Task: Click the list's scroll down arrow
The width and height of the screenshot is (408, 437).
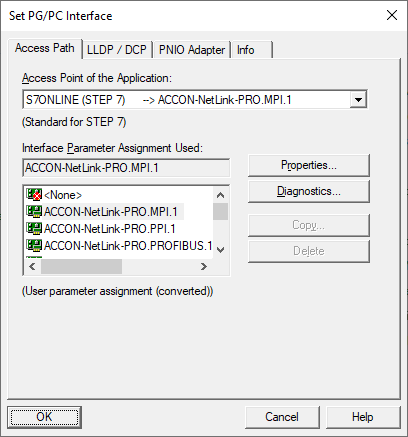Action: [220, 249]
